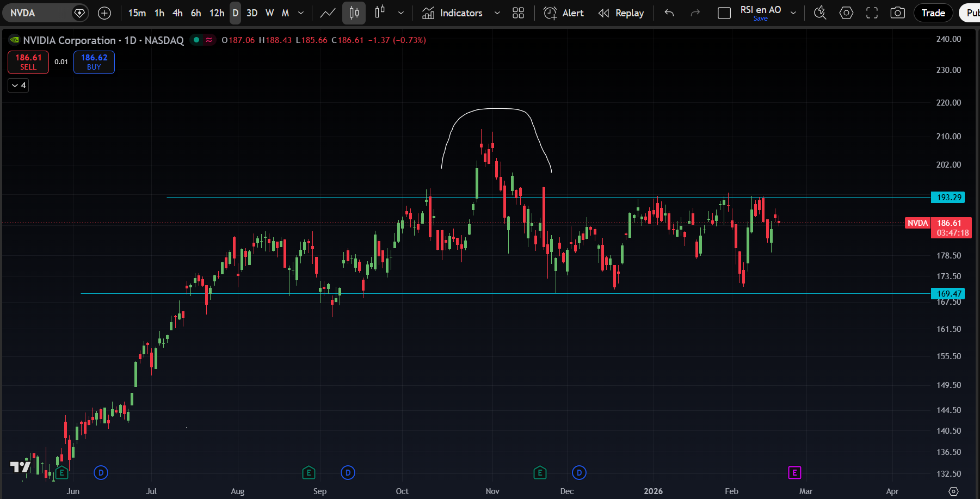
Task: Select the line chart style icon
Action: (328, 13)
